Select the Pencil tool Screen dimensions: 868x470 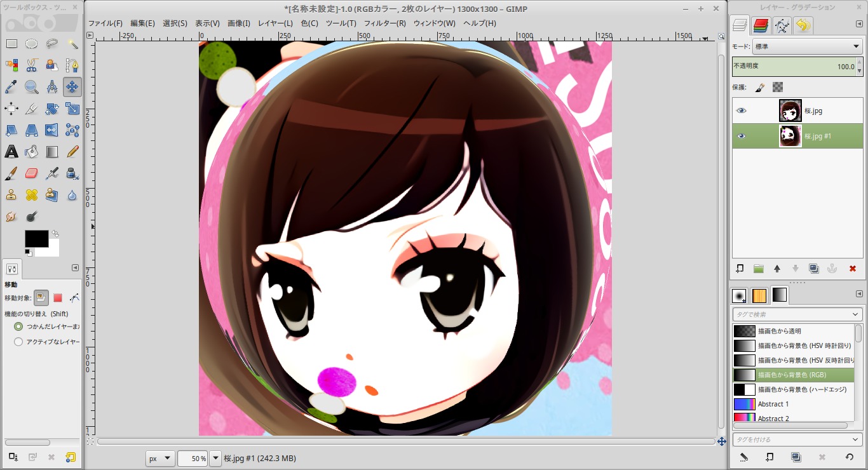point(72,152)
